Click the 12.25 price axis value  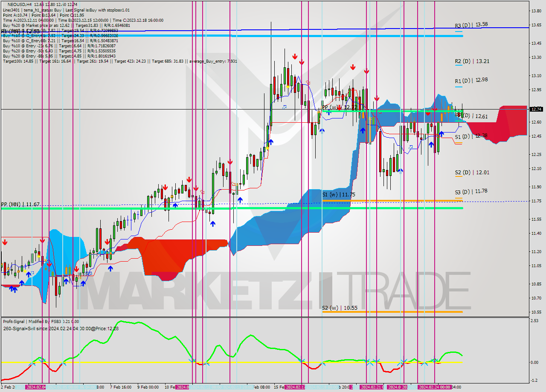pyautogui.click(x=536, y=154)
